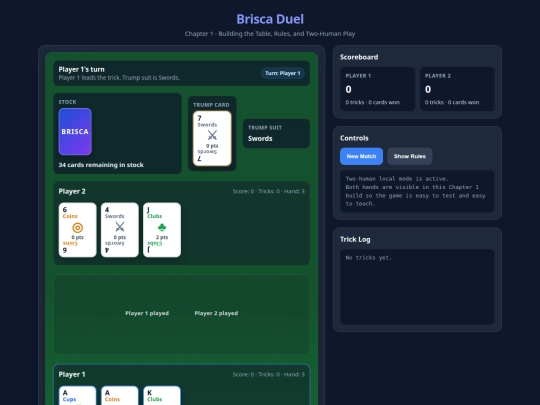Click Player 2's '0 tricks · 0 cards won'
The height and width of the screenshot is (405, 540).
[x=452, y=102]
